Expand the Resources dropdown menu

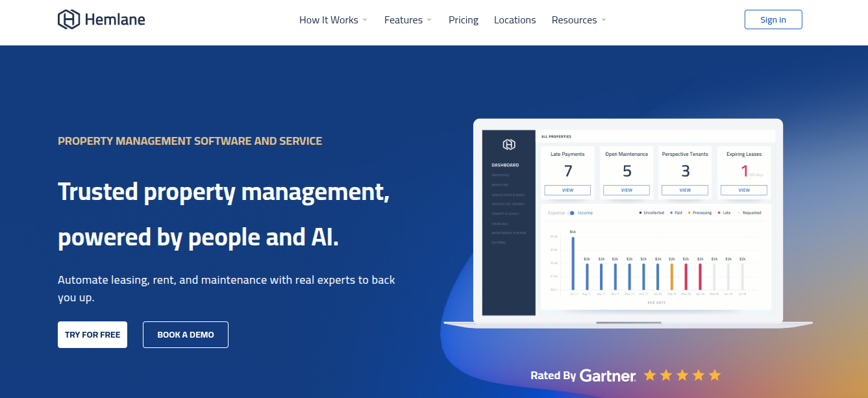click(x=578, y=20)
